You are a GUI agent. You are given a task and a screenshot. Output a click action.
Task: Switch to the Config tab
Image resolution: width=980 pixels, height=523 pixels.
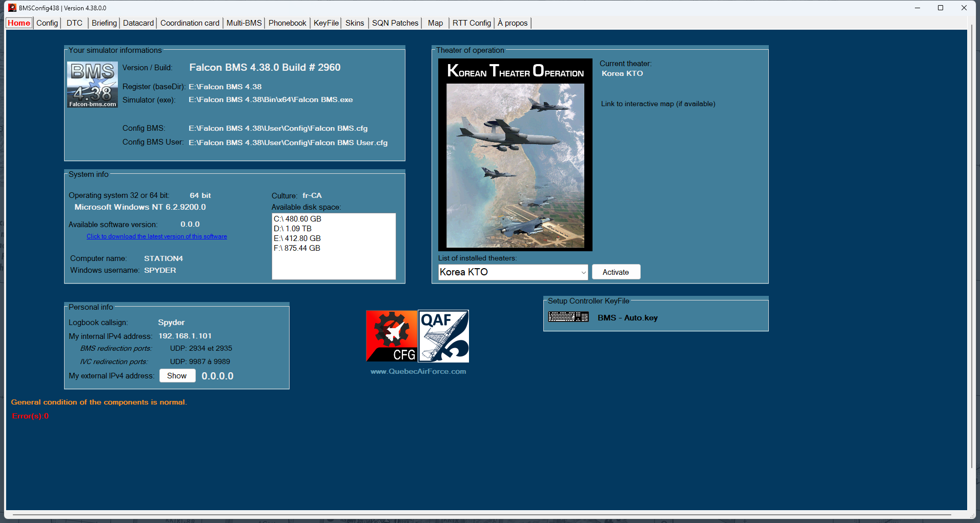click(x=47, y=23)
